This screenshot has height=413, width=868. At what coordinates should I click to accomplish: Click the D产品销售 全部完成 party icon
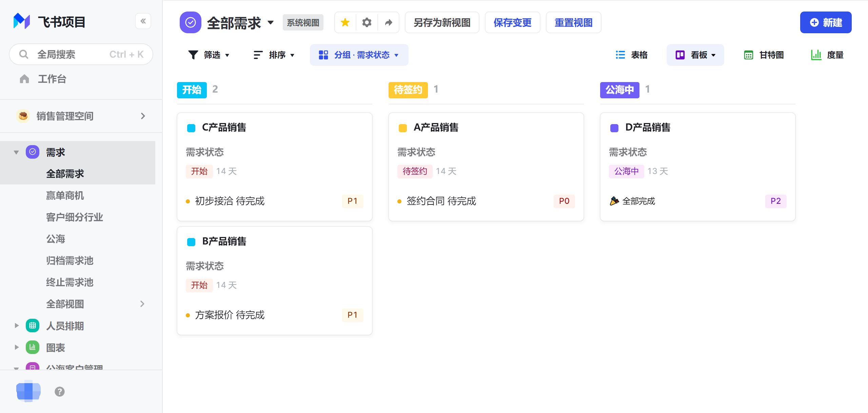pos(614,201)
